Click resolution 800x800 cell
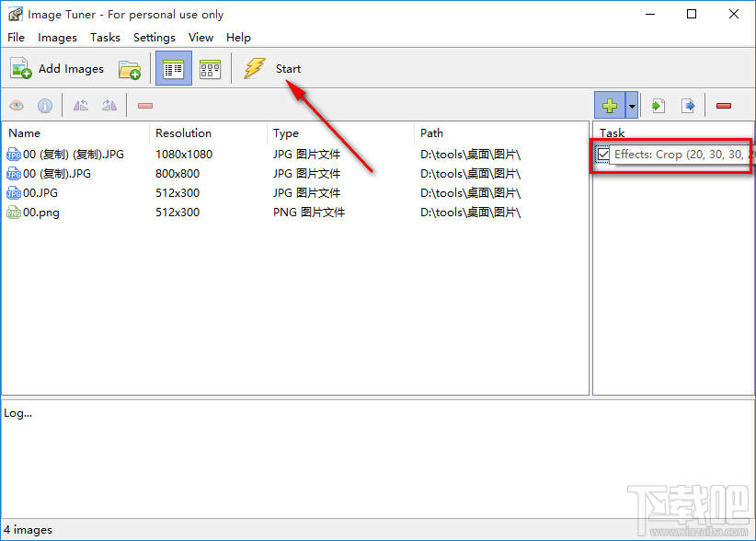The image size is (756, 541). coord(178,174)
